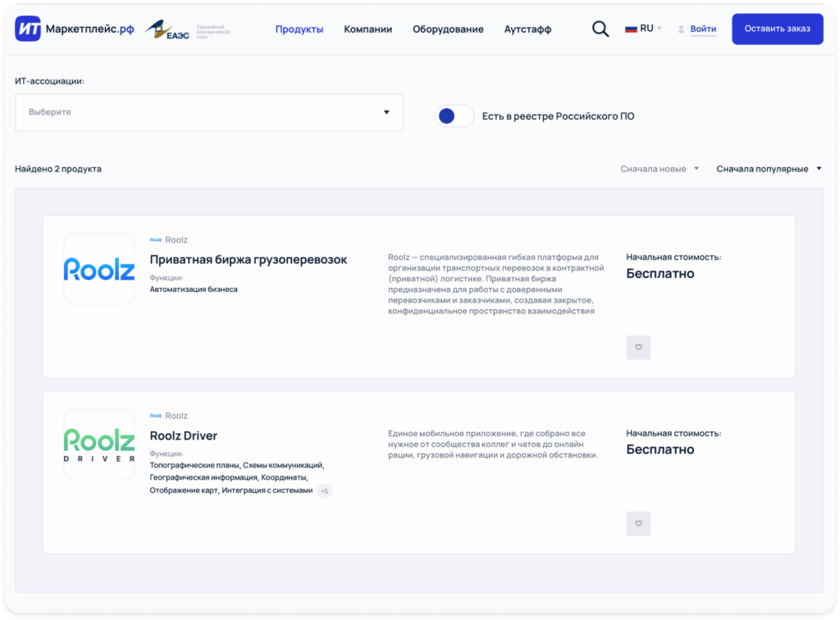840x620 pixels.
Task: Expand the Сначала популярные sort dropdown
Action: (x=769, y=169)
